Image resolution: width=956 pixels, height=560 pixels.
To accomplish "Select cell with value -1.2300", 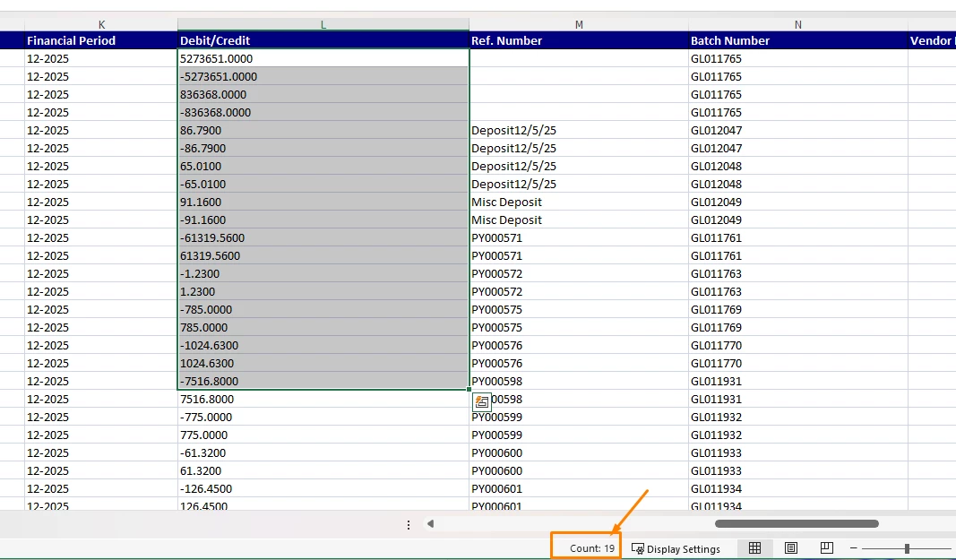I will coord(323,274).
